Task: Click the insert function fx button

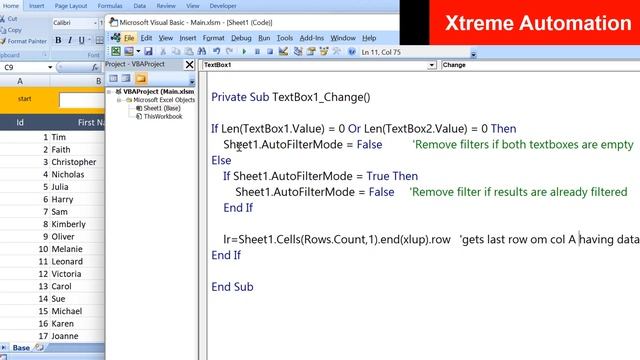Action: coord(95,67)
